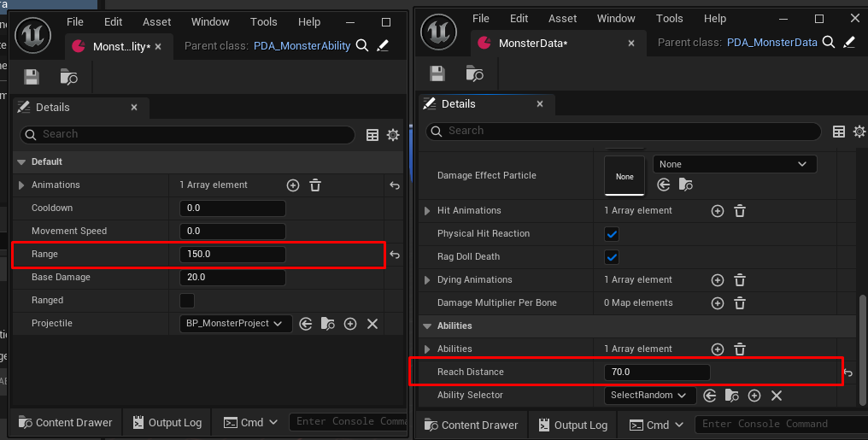Screen dimensions: 868x440
Task: Uncheck Rag Doll Death option
Action: pyautogui.click(x=612, y=257)
